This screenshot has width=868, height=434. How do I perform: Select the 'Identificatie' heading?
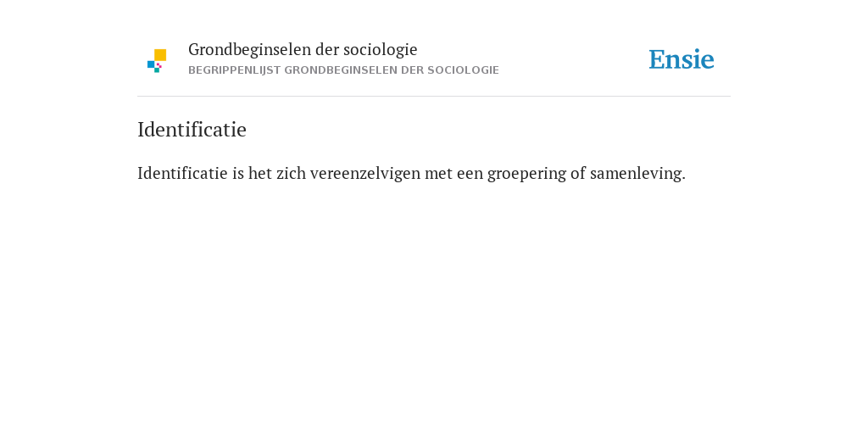[192, 130]
